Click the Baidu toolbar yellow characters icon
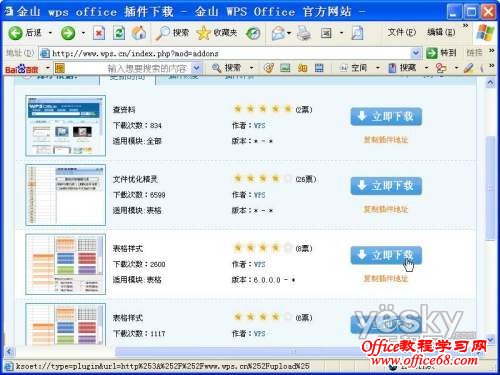 click(x=302, y=68)
